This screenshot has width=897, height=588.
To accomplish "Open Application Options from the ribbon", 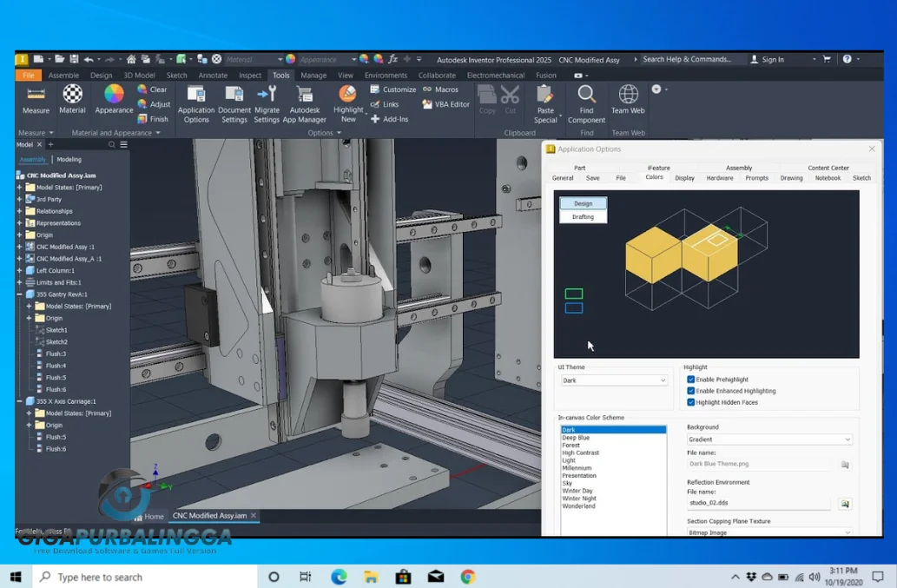I will point(195,102).
